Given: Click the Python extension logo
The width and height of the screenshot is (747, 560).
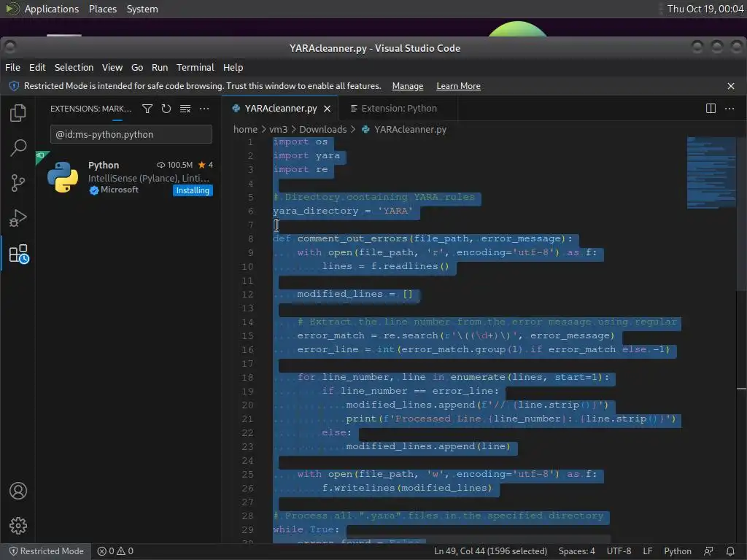Looking at the screenshot, I should click(x=63, y=177).
